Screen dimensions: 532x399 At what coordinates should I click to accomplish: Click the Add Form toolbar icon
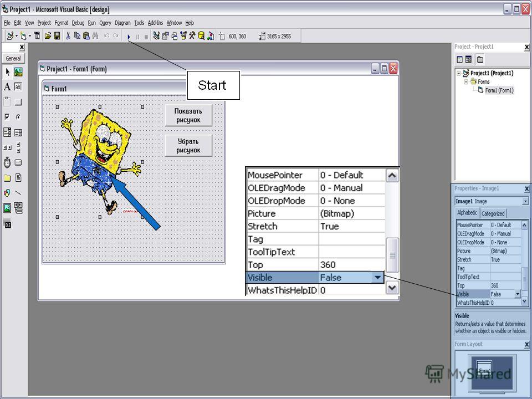coord(23,35)
